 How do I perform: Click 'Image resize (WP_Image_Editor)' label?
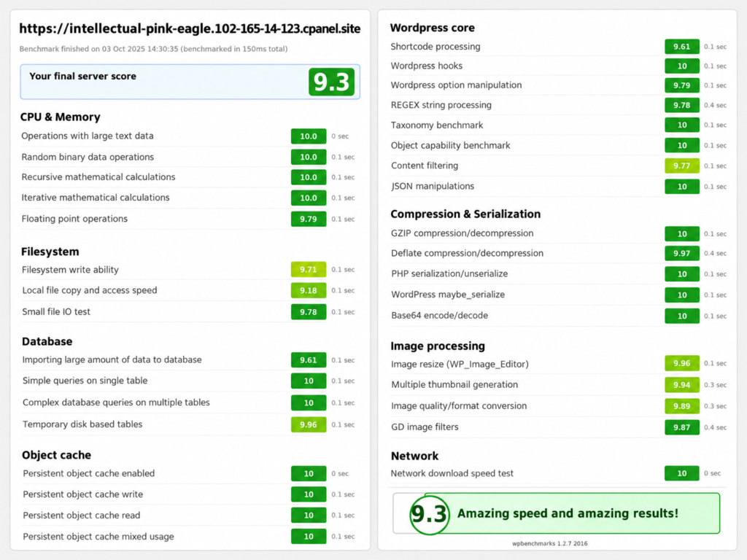(460, 365)
